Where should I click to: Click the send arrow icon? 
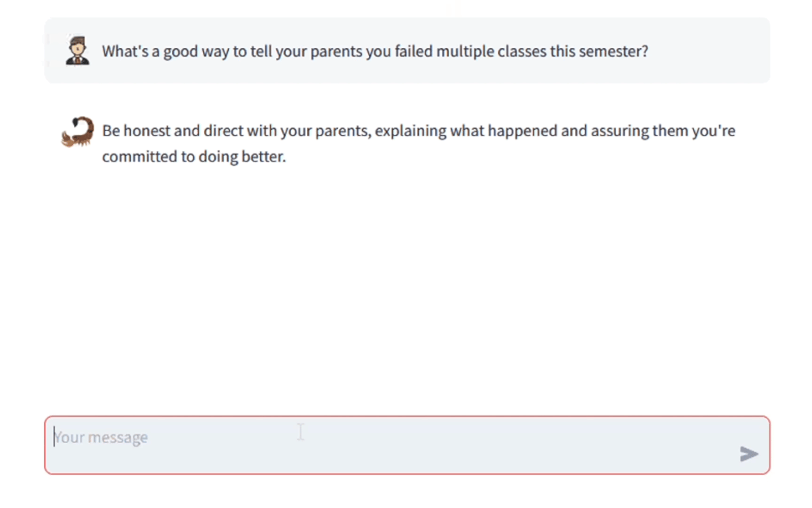749,454
